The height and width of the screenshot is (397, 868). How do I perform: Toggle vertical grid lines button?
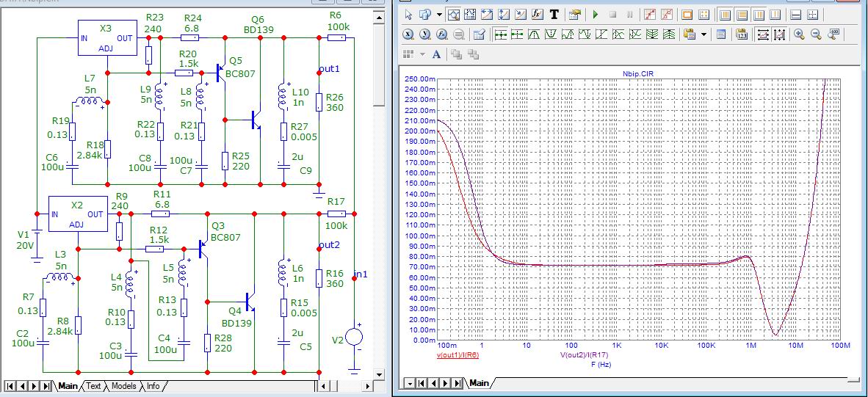726,15
